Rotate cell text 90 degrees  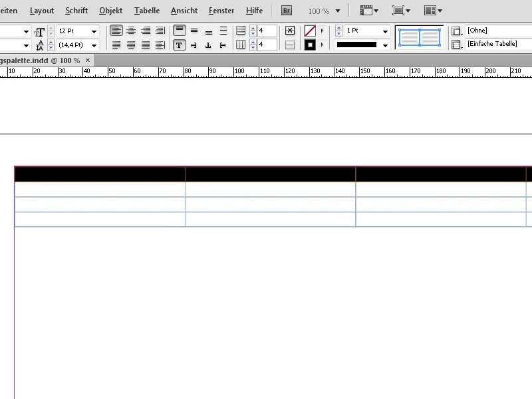coord(194,45)
